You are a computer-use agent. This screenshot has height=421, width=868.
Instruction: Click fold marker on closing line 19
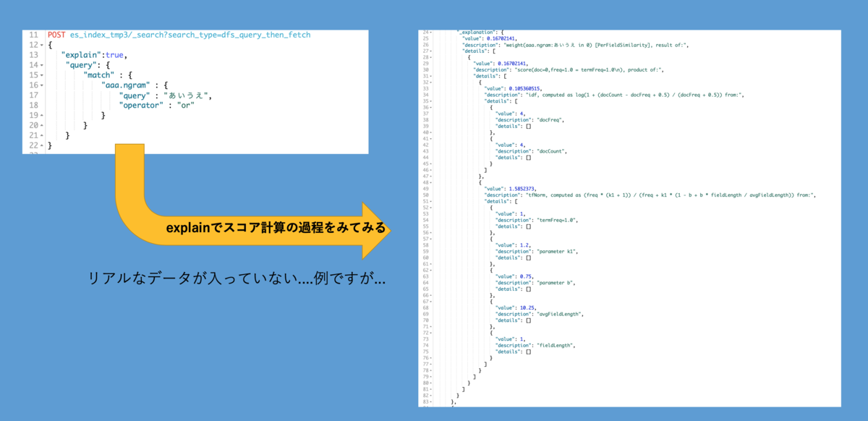41,116
